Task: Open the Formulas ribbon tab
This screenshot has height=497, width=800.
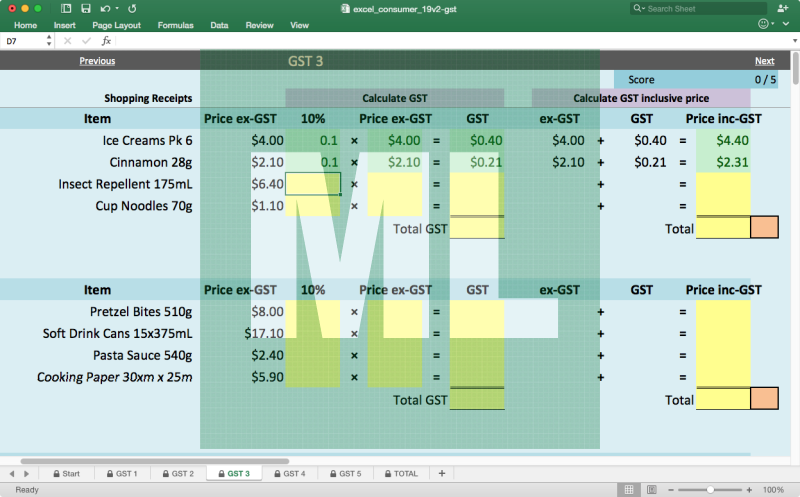Action: click(176, 24)
